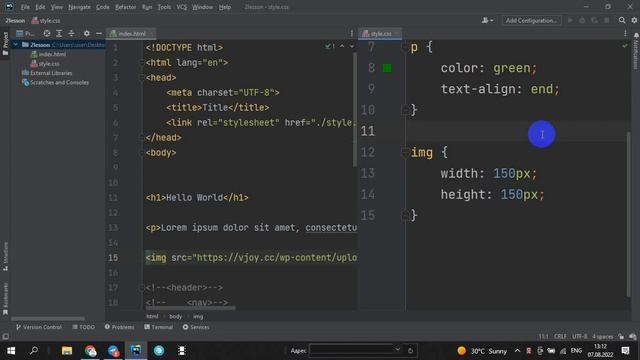This screenshot has height=360, width=640.
Task: Toggle tool window quick access icon bottom-left
Action: pos(6,337)
